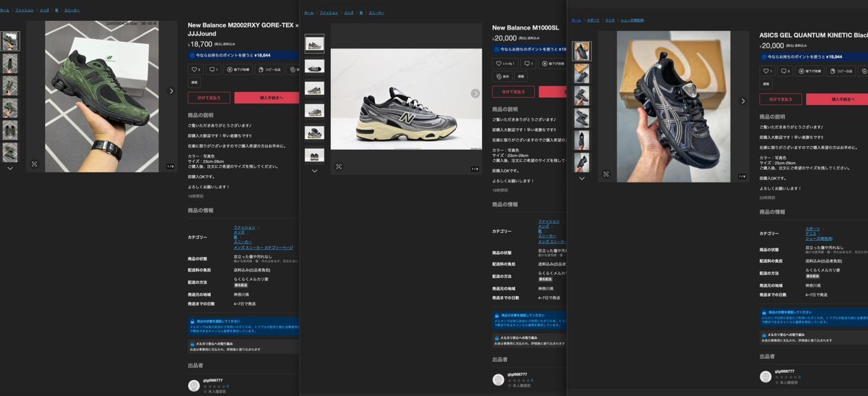This screenshot has width=868, height=396.
Task: Open seller gigi666777 avatar on ASICS page
Action: [x=766, y=376]
